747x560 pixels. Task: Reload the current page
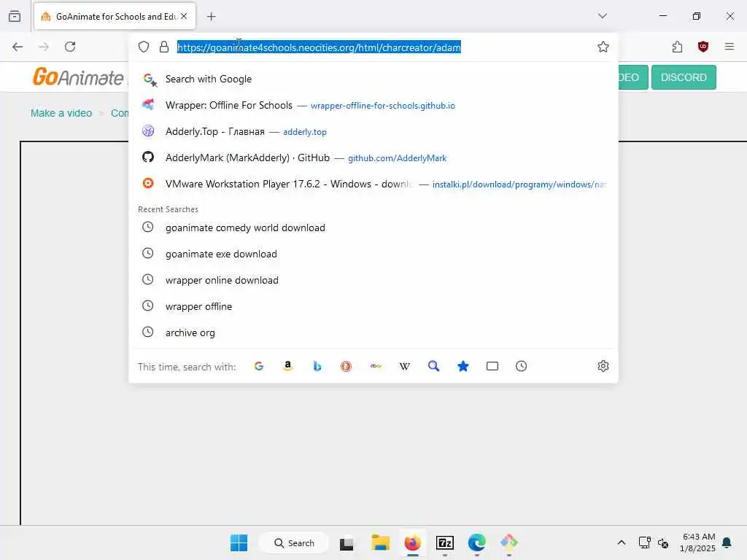pos(70,47)
